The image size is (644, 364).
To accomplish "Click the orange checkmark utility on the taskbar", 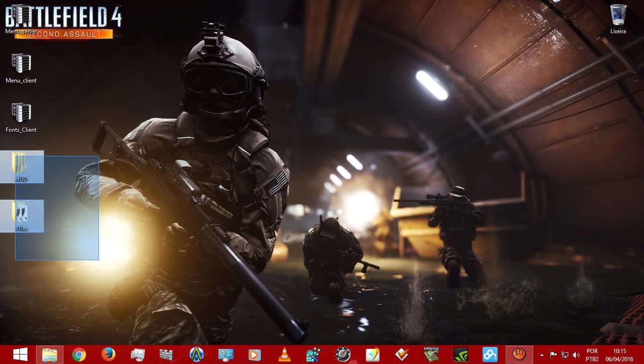I will (x=401, y=354).
